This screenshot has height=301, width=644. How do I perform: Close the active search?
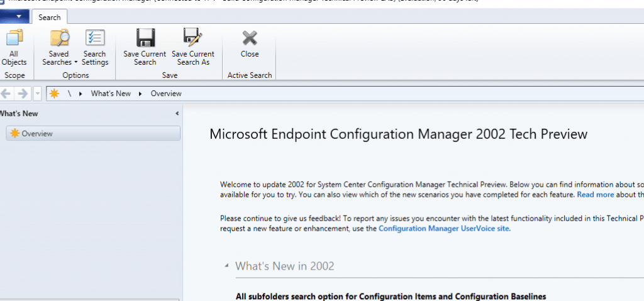[250, 45]
